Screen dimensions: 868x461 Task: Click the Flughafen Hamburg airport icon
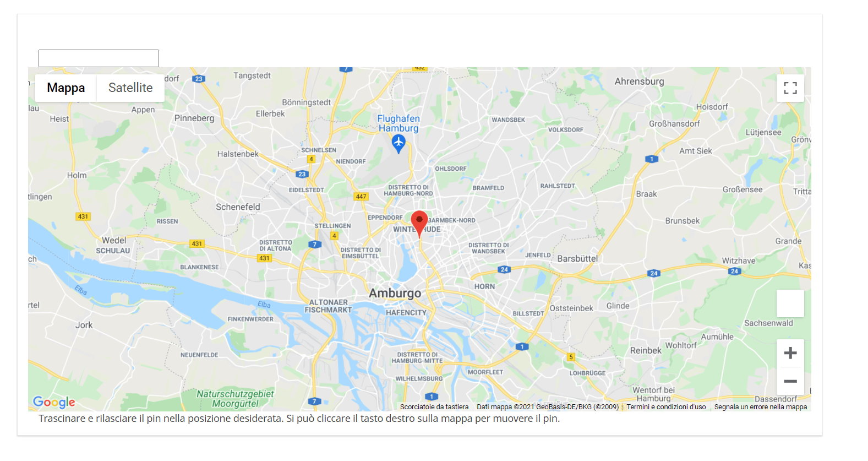398,144
